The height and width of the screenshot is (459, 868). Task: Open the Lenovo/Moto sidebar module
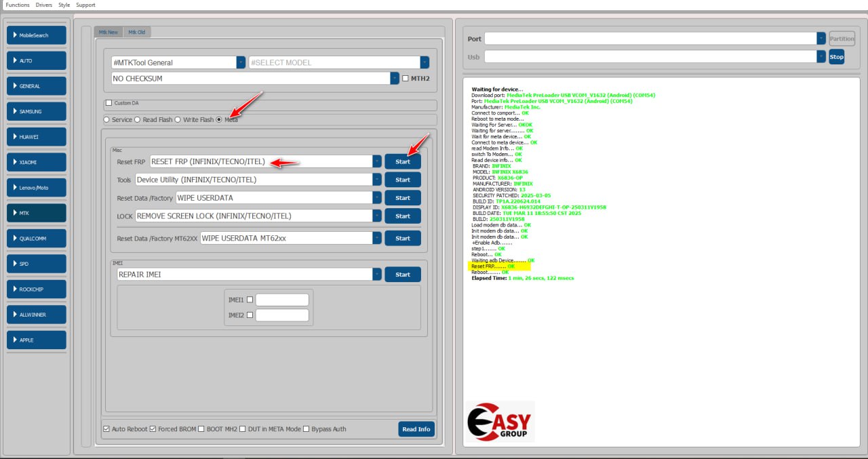coord(37,188)
